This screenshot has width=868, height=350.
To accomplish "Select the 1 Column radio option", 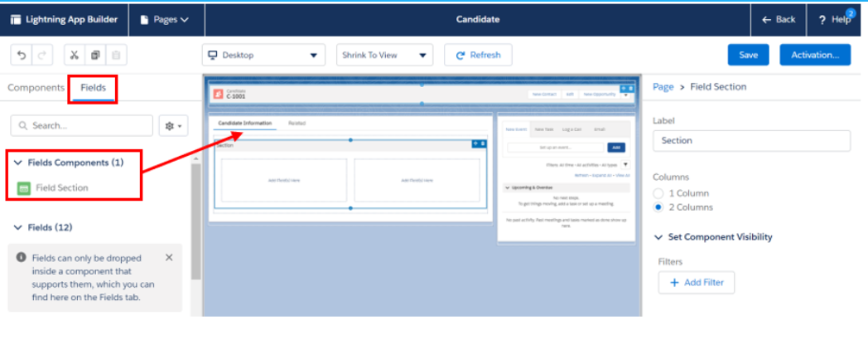I will (658, 192).
